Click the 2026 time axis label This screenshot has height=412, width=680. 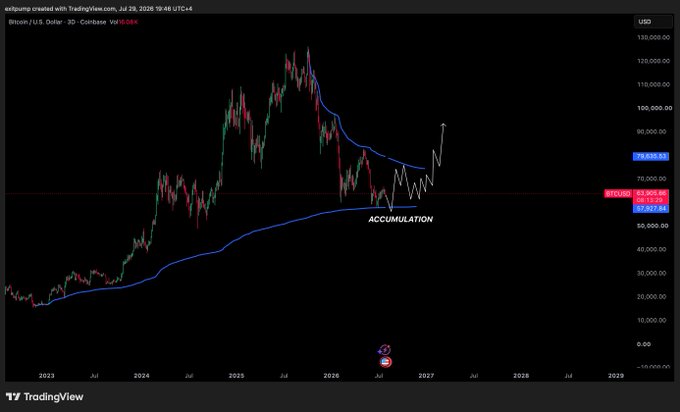[331, 376]
